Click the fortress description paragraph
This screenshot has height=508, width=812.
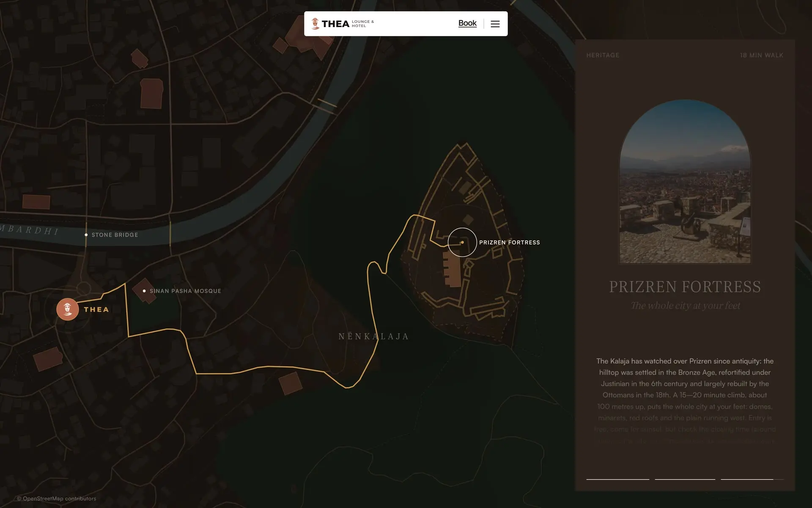point(685,401)
